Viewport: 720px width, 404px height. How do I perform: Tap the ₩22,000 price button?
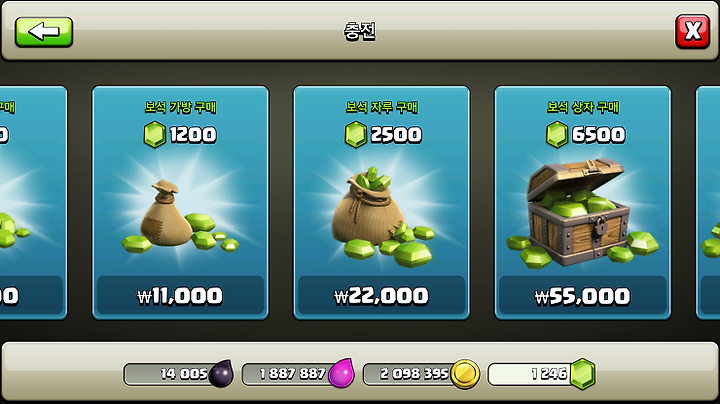pyautogui.click(x=382, y=296)
